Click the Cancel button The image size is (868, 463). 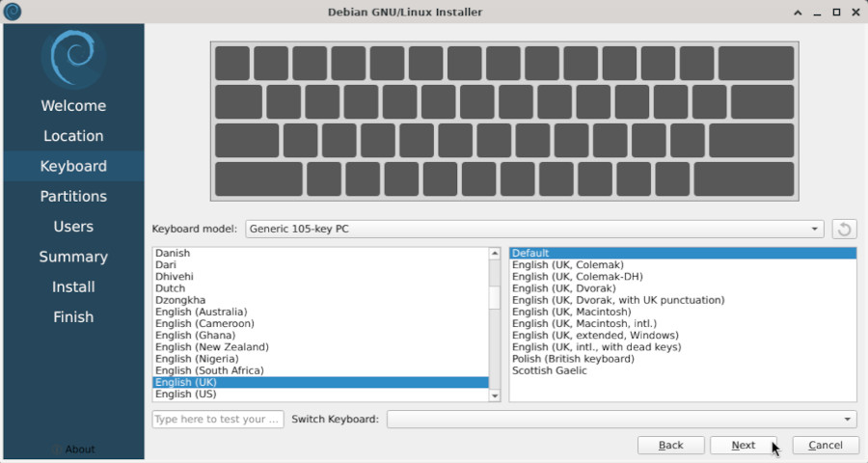(x=826, y=446)
